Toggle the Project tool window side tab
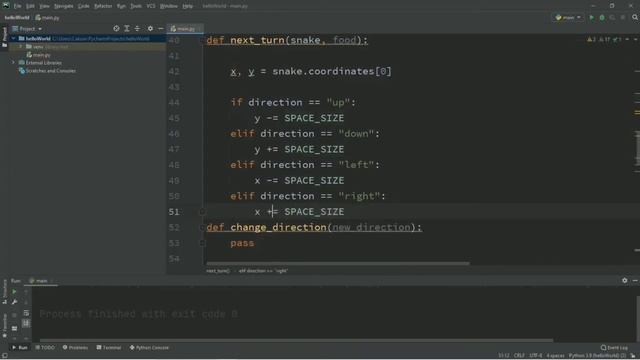 4,38
